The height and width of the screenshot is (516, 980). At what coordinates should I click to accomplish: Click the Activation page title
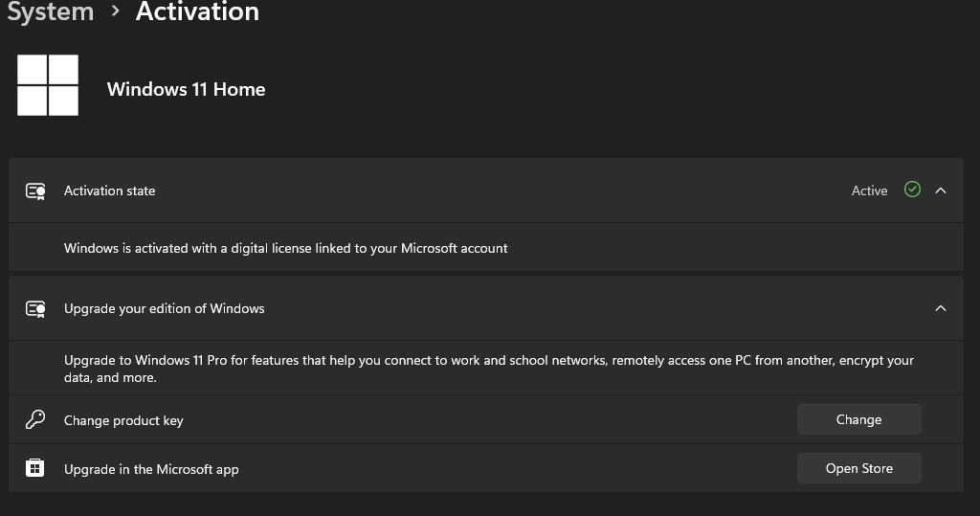[x=197, y=12]
